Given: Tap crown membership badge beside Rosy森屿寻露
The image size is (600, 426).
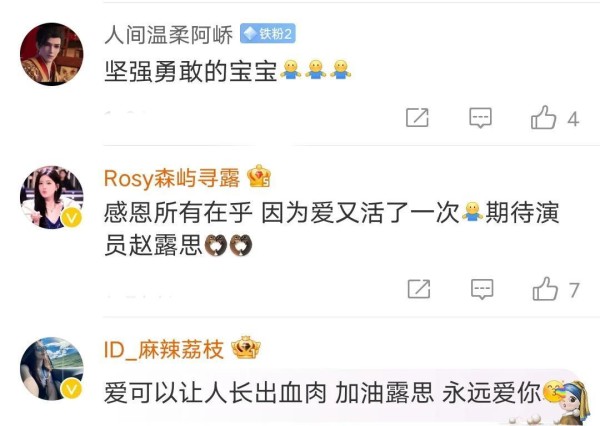Looking at the screenshot, I should click(x=259, y=176).
